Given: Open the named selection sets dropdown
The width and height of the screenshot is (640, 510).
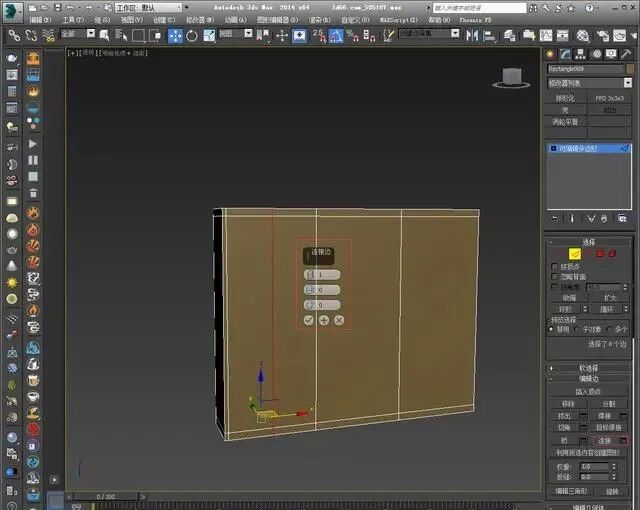Looking at the screenshot, I should (429, 33).
